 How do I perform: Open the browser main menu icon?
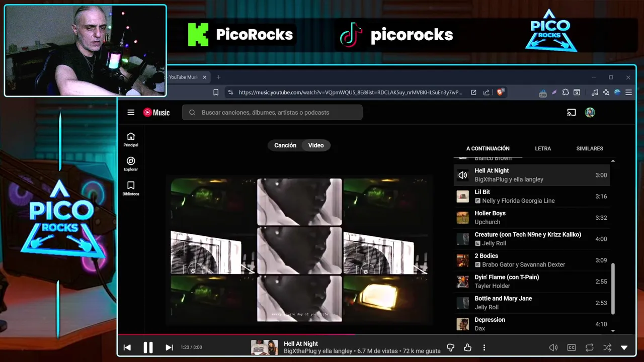(x=628, y=93)
